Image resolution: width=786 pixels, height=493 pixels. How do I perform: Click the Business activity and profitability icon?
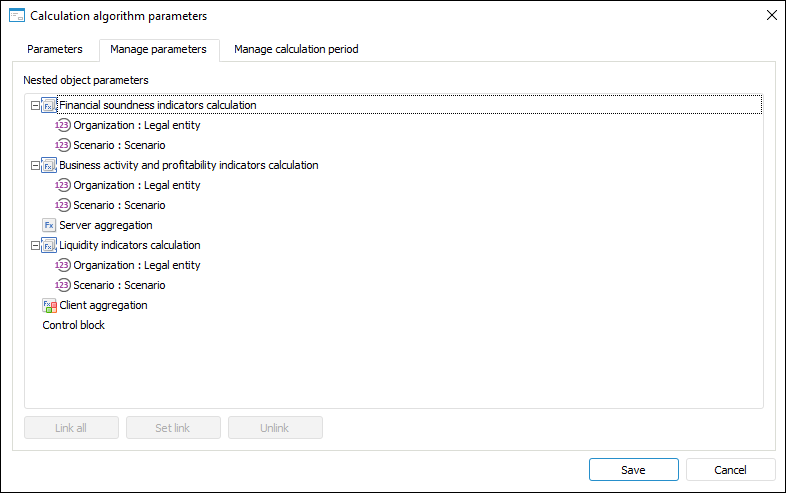tap(49, 165)
